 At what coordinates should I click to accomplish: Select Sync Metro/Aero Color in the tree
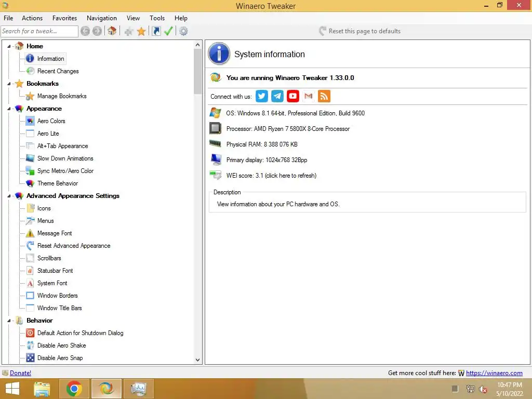pos(65,170)
